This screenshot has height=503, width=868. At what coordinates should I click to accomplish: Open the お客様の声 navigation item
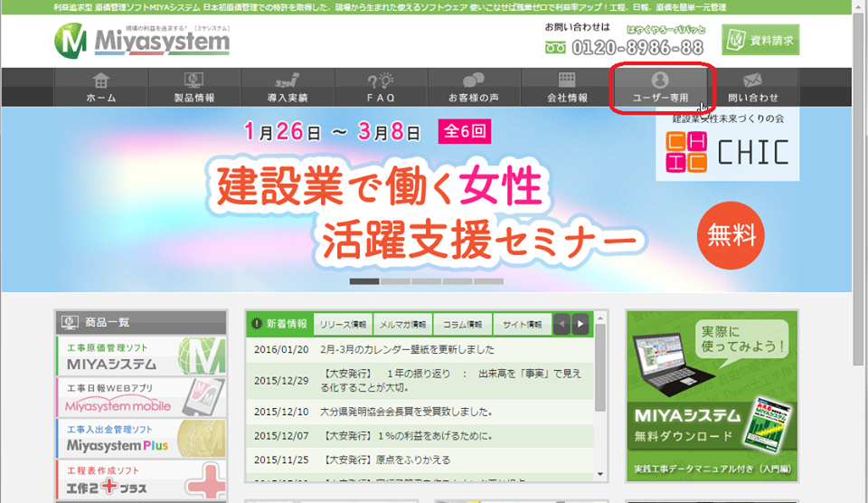[474, 87]
